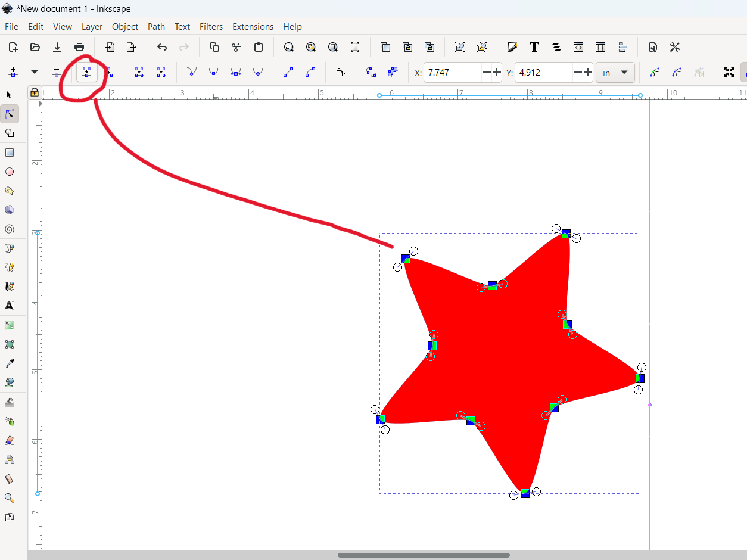Screen dimensions: 747x560
Task: Toggle show transformation handles for nodes
Action: [729, 72]
